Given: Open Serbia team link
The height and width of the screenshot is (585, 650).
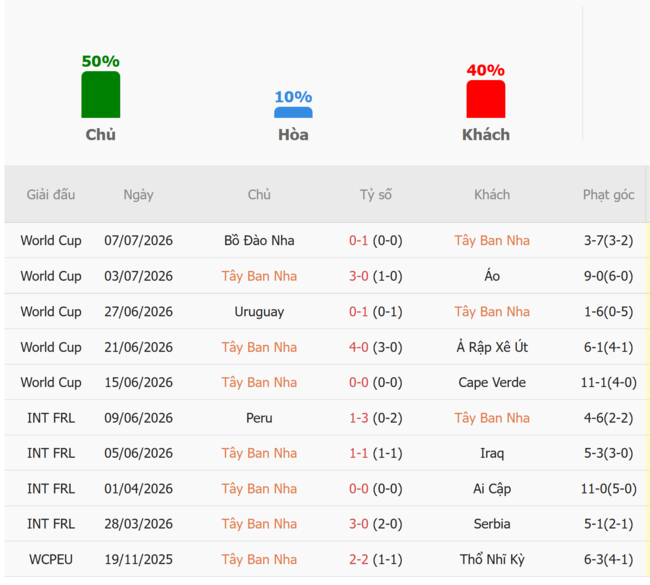Looking at the screenshot, I should (x=492, y=524).
